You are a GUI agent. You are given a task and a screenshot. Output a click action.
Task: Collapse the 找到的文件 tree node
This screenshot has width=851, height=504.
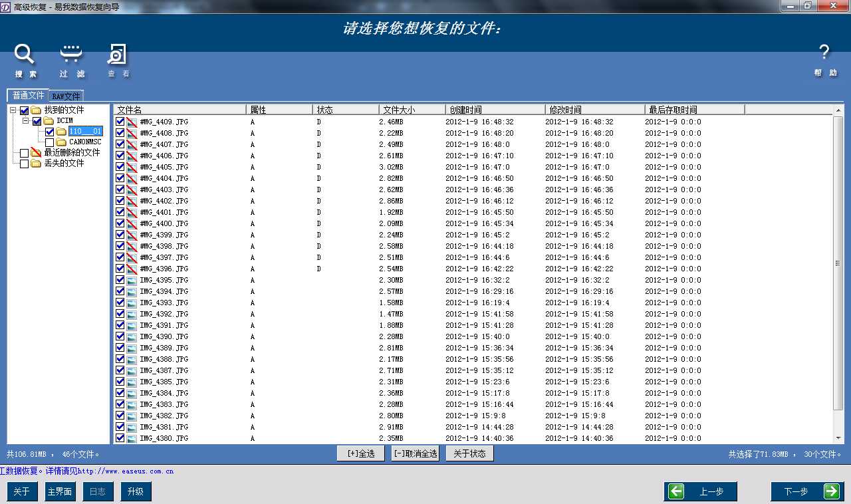[13, 110]
